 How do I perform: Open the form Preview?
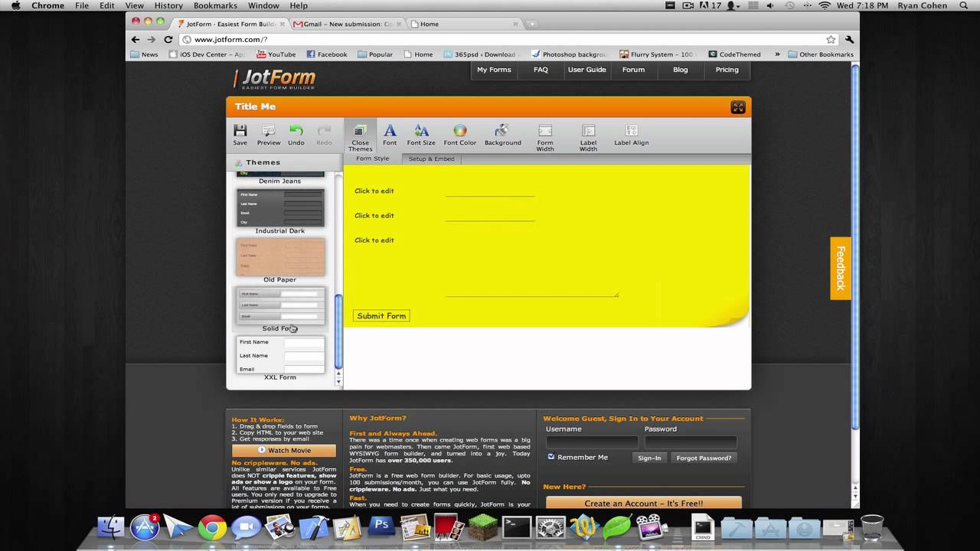click(x=268, y=135)
